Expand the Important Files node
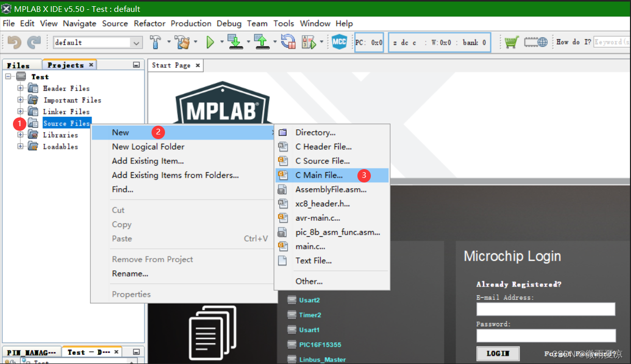The height and width of the screenshot is (364, 631). pos(20,100)
